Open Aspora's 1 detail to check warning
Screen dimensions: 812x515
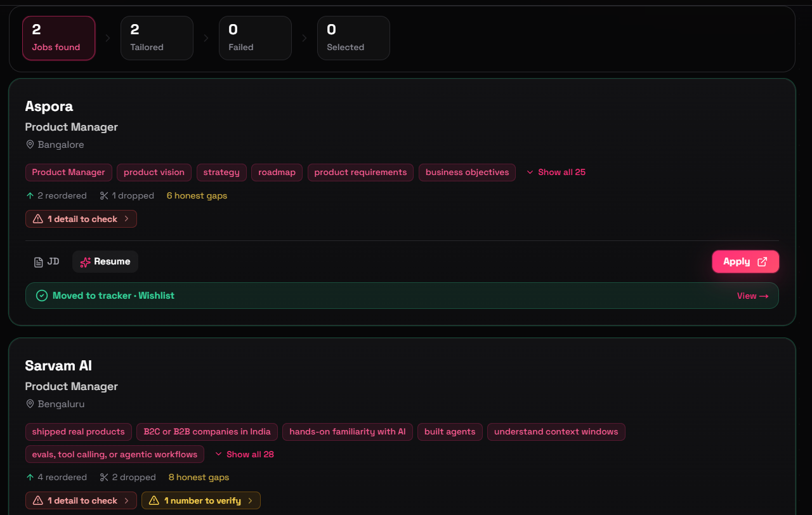[x=81, y=219]
